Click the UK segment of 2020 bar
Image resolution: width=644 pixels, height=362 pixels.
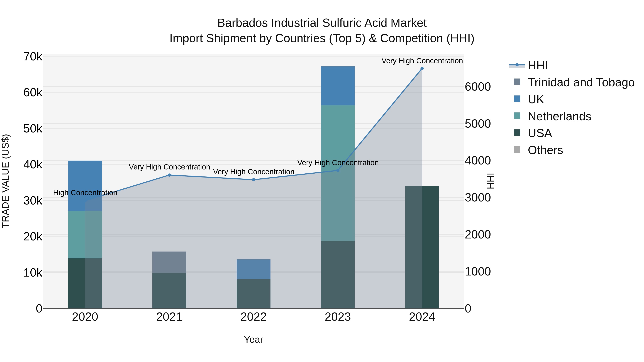click(85, 186)
